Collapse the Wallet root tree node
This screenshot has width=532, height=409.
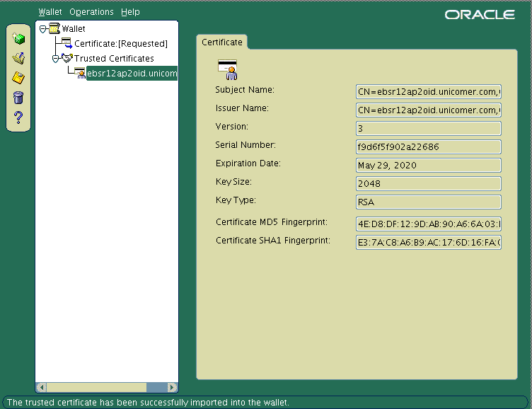tap(42, 29)
